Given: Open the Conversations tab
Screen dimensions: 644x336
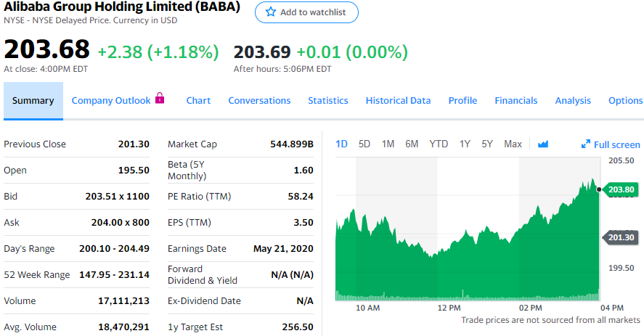Looking at the screenshot, I should tap(259, 101).
